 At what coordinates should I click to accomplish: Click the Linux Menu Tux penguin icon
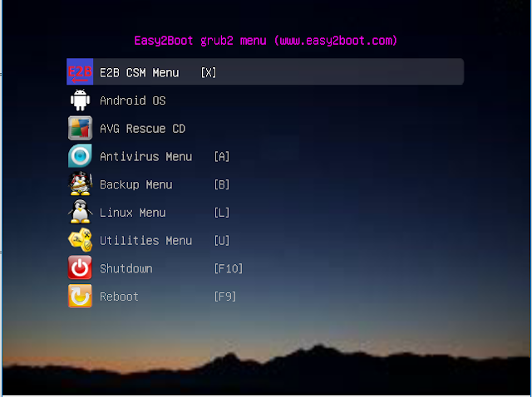click(x=80, y=212)
